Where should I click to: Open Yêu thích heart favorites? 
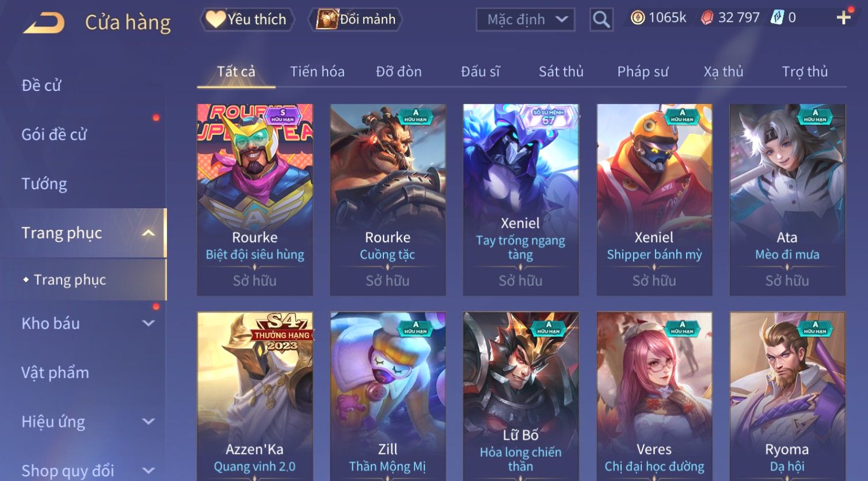coord(247,20)
